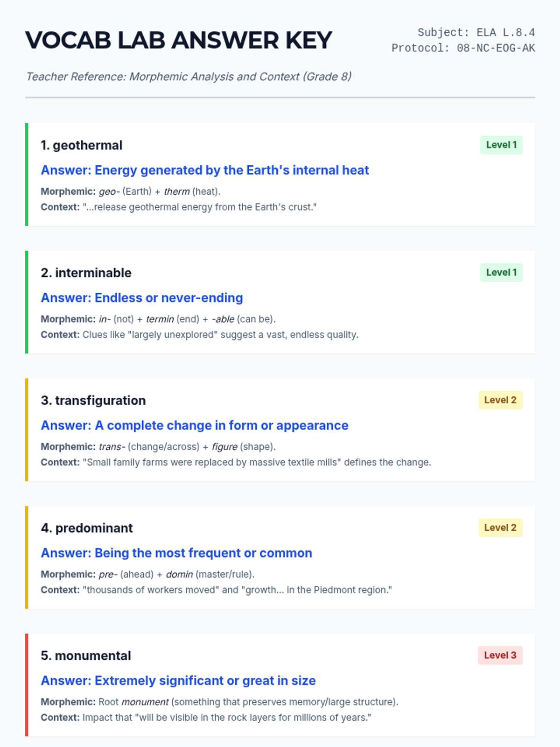Click the Level 2 badge beside predominant
This screenshot has height=747, width=560.
pyautogui.click(x=500, y=528)
